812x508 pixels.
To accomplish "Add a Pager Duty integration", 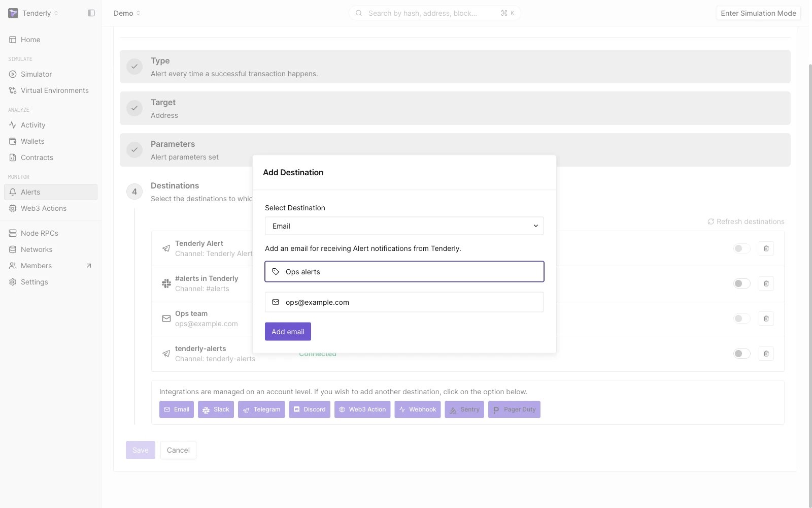I will pos(514,409).
